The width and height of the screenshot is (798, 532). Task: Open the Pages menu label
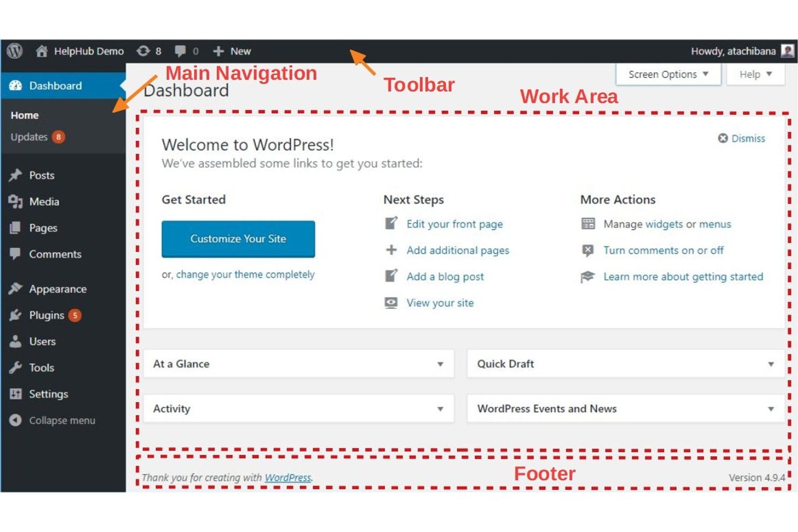point(43,228)
